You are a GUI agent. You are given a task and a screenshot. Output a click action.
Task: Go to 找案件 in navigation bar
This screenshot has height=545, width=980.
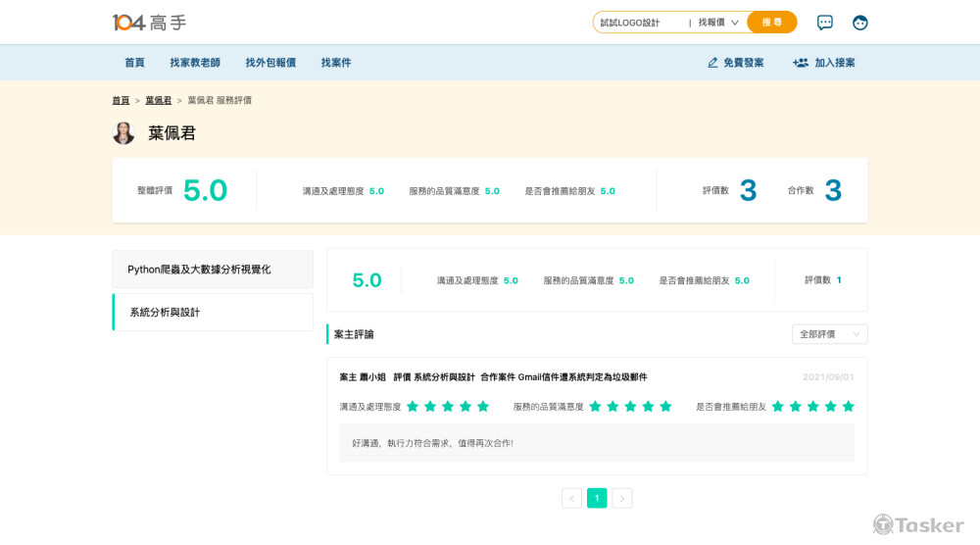(336, 63)
